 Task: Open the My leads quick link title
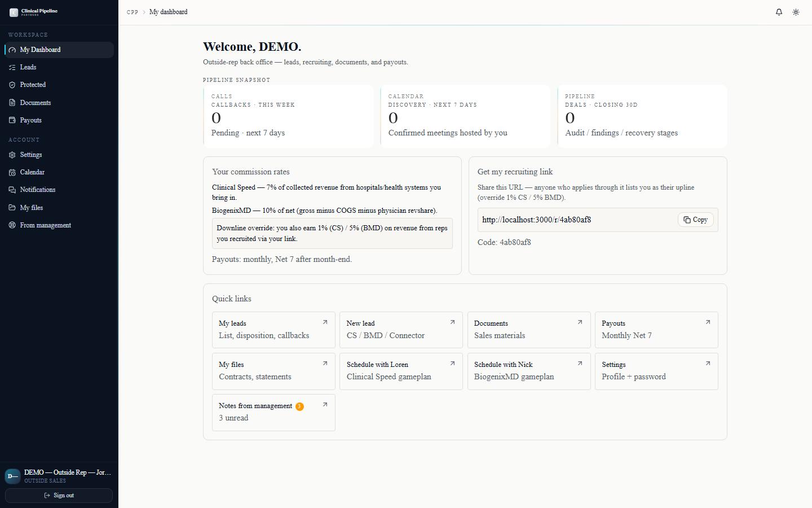[x=232, y=323]
